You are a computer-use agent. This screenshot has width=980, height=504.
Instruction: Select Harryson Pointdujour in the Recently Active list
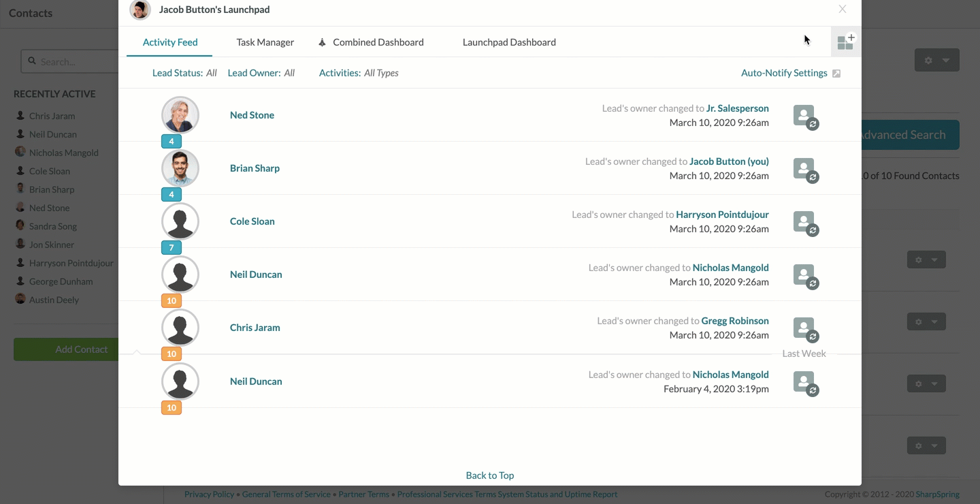pyautogui.click(x=71, y=263)
